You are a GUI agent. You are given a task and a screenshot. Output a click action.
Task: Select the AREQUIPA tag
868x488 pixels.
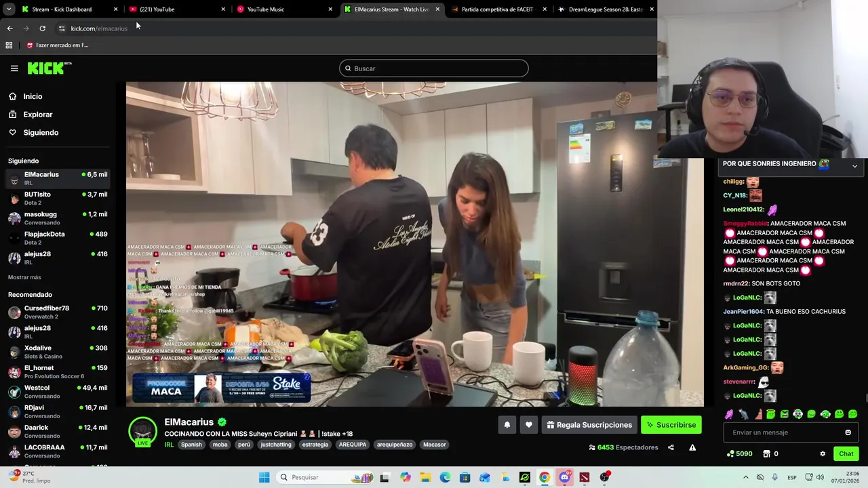click(353, 445)
